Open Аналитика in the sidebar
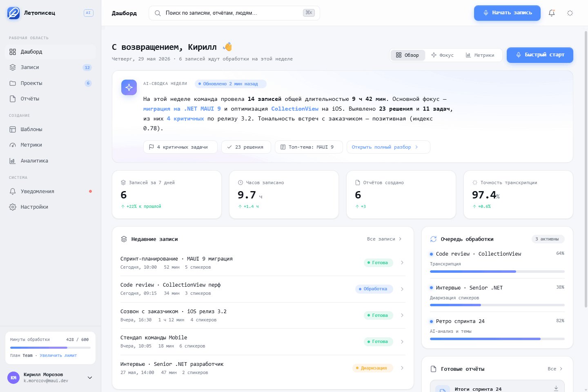Image resolution: width=588 pixels, height=392 pixels. click(51, 161)
